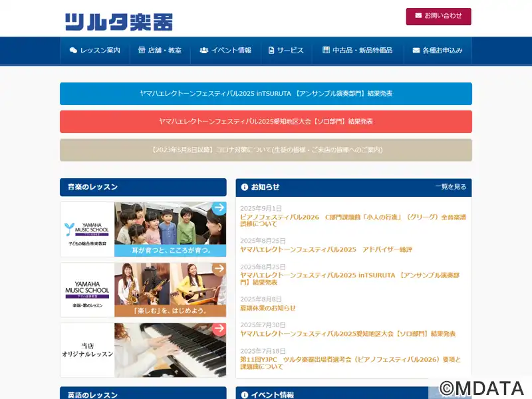Click the 当店オリジナルレッスン label
The width and height of the screenshot is (532, 399).
tap(88, 350)
